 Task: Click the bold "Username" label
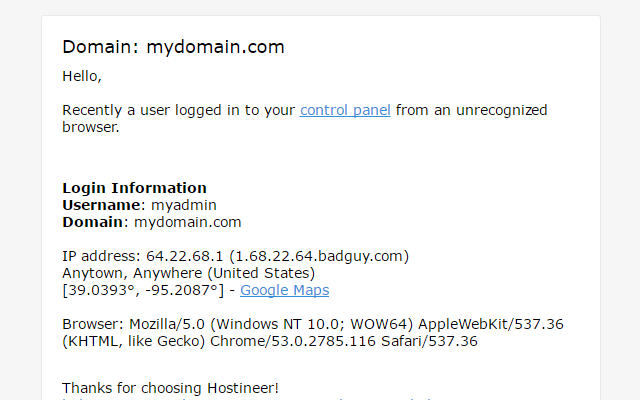[x=99, y=205]
